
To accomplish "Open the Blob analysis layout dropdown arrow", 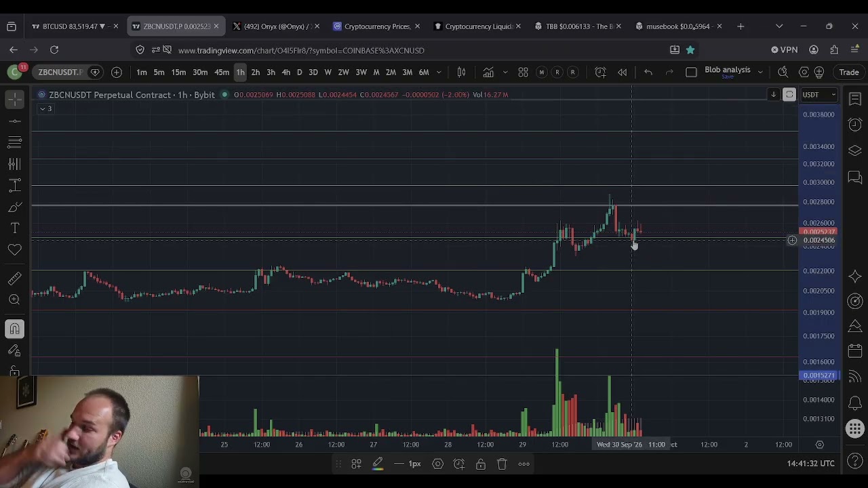I will pyautogui.click(x=760, y=72).
